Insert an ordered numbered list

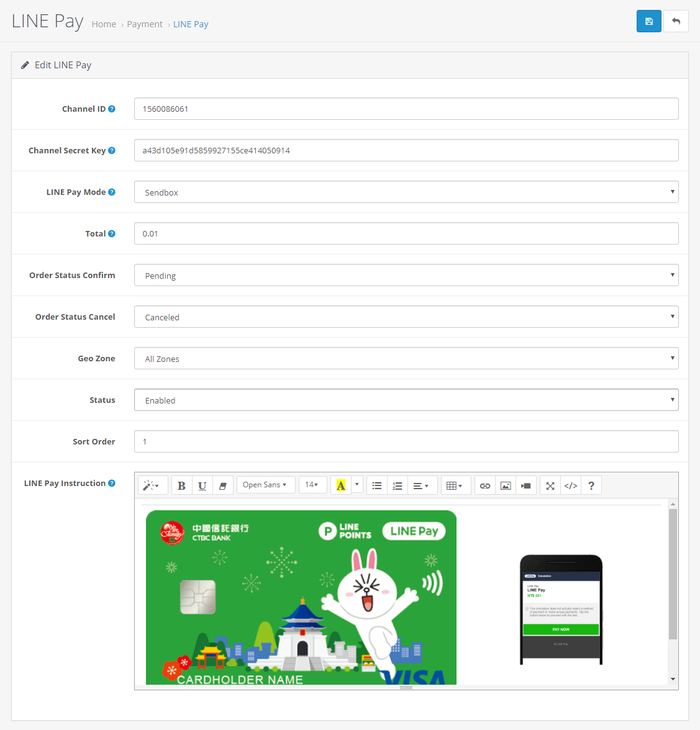point(398,485)
